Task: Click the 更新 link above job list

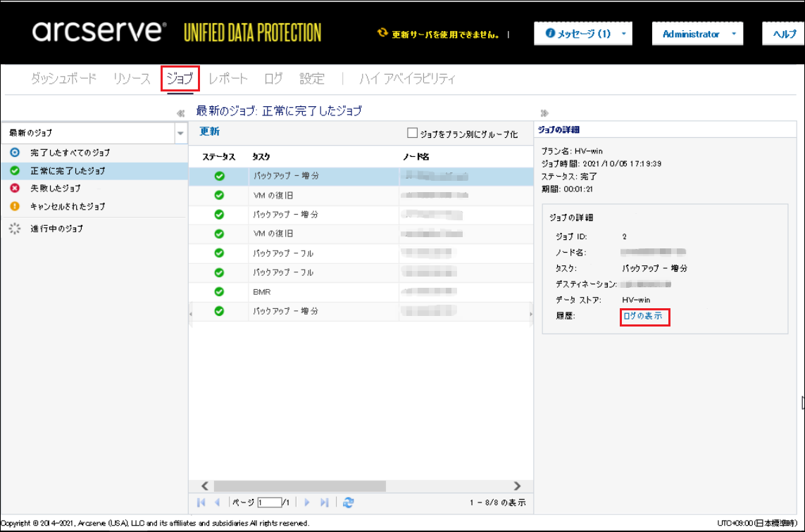Action: click(210, 132)
